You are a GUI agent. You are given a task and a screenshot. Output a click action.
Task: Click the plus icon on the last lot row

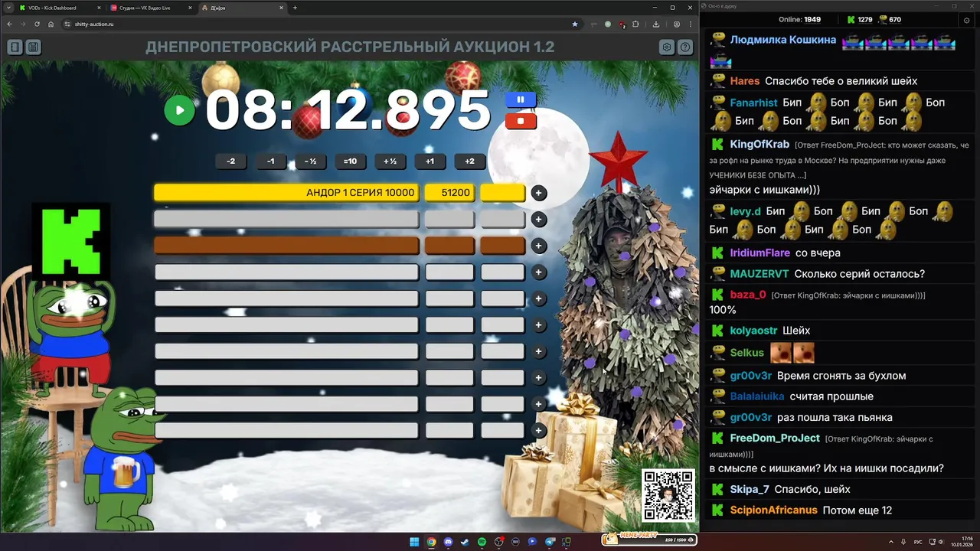[x=539, y=431]
